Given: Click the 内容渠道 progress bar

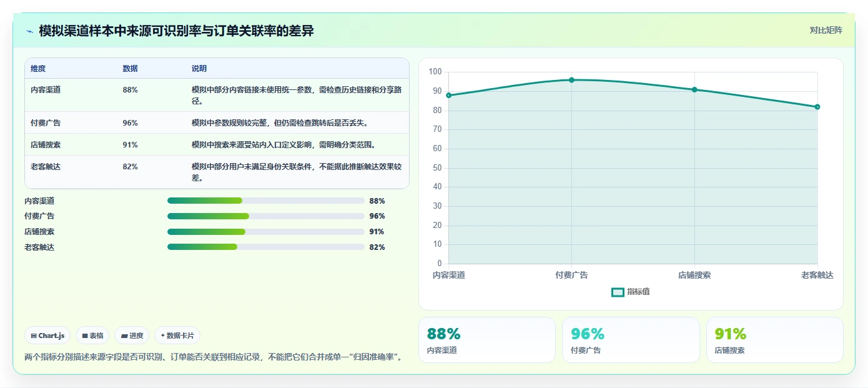Looking at the screenshot, I should (266, 201).
